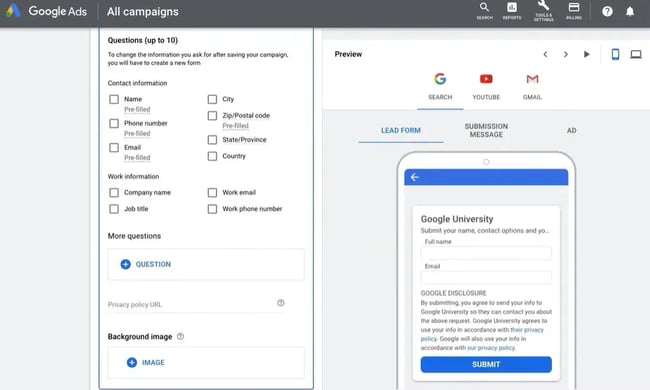Screen dimensions: 650x390
Task: Open the Search tool in header
Action: click(x=484, y=11)
